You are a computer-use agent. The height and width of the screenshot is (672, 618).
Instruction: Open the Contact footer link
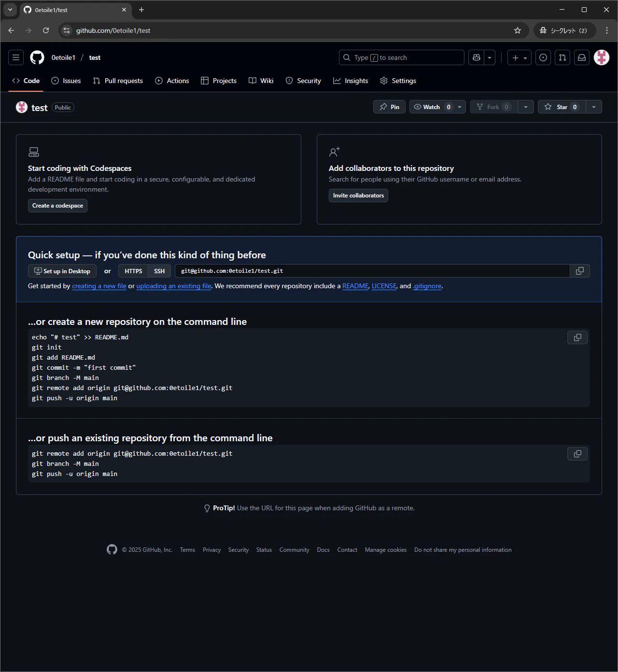click(x=347, y=550)
